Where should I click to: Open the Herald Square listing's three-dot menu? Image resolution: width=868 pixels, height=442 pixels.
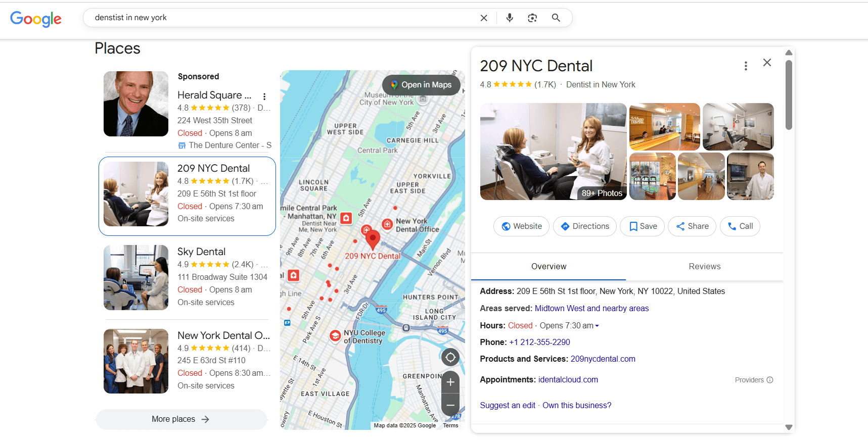coord(264,96)
